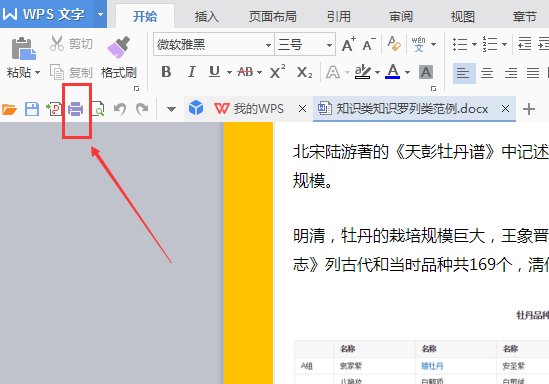Screen dimensions: 549x384
Task: Click the undo arrow icon
Action: pyautogui.click(x=120, y=109)
